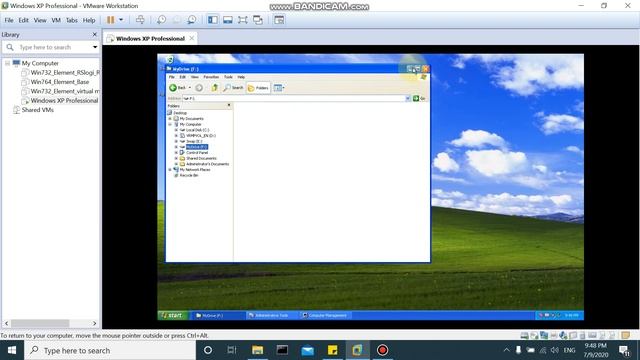Close the Folders pane in Explorer
The image size is (640, 360).
coord(229,105)
